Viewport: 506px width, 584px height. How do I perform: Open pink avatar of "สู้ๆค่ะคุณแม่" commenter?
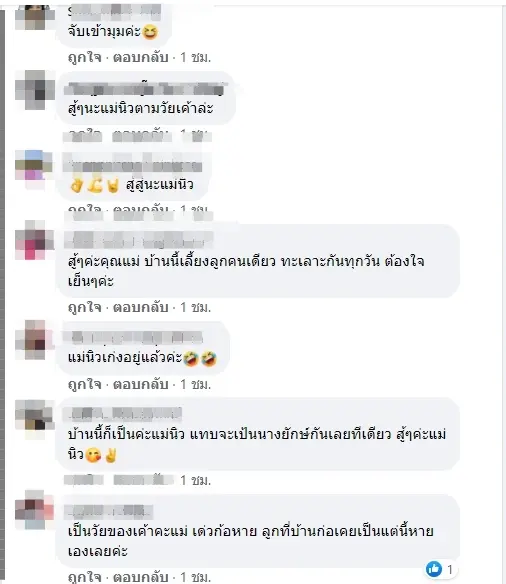[35, 240]
